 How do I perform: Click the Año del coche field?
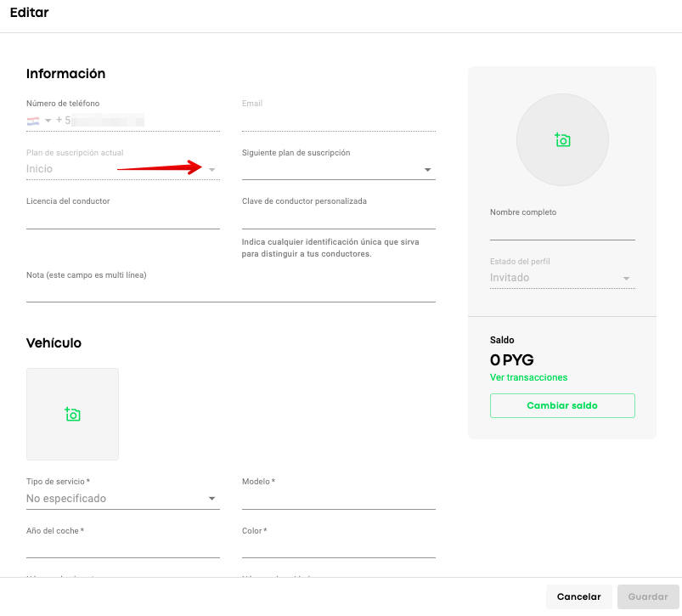click(x=122, y=547)
